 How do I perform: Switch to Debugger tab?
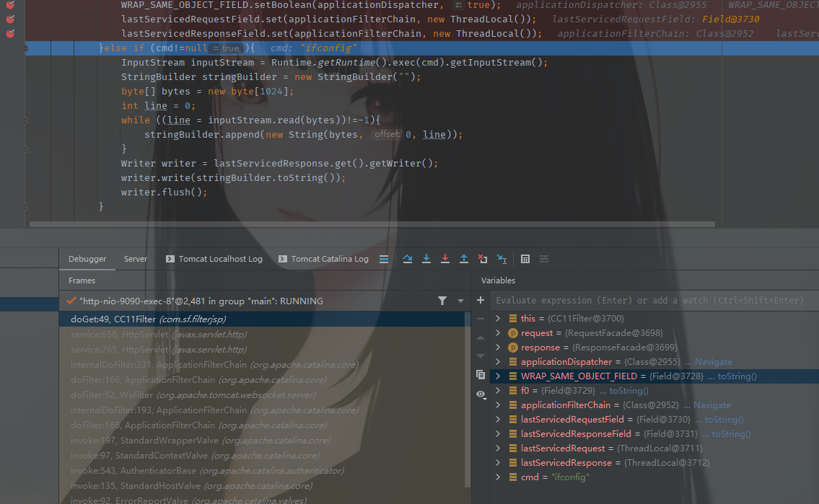pyautogui.click(x=87, y=260)
